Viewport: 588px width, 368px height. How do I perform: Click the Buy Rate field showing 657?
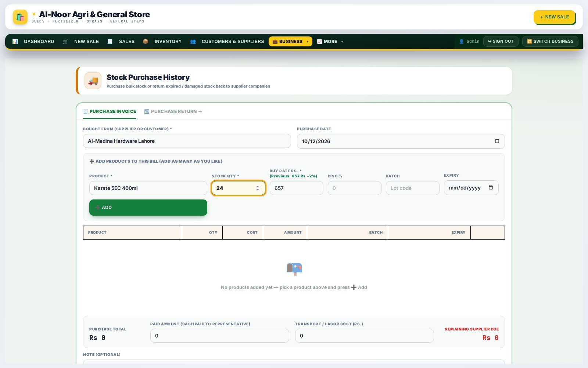tap(296, 188)
